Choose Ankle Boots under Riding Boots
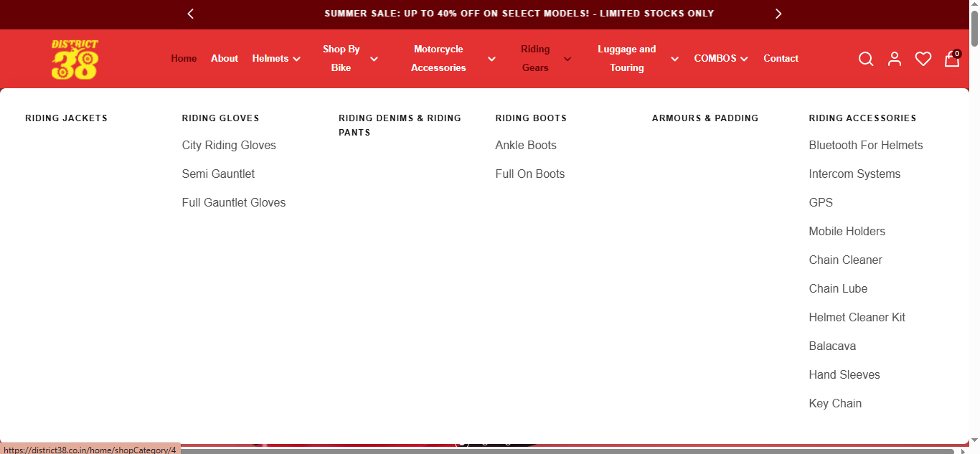Viewport: 980px width, 454px height. pos(526,146)
